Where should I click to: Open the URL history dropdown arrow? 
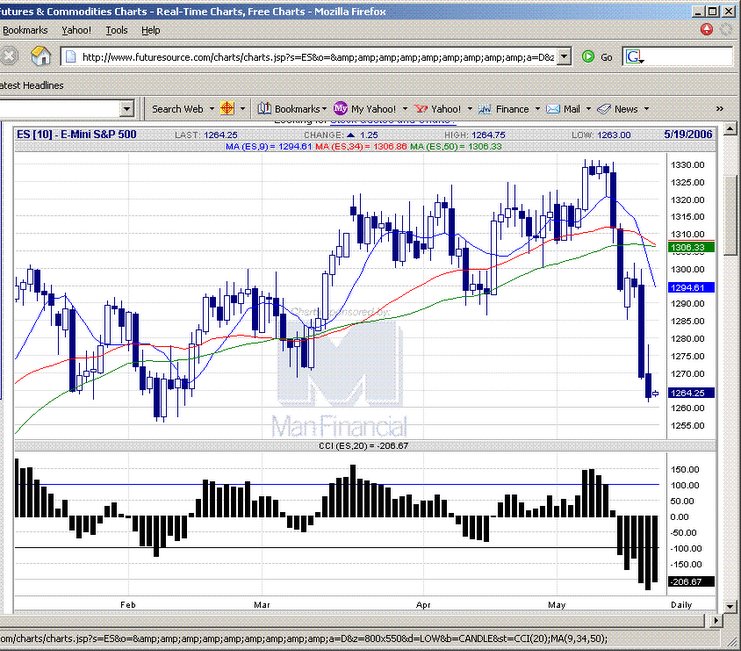coord(564,57)
